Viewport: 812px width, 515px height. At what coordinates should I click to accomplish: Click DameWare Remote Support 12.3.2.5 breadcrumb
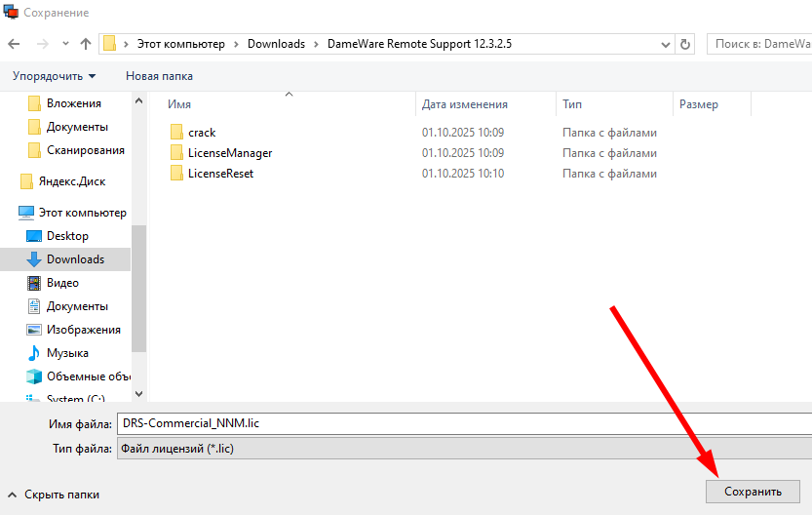[419, 44]
